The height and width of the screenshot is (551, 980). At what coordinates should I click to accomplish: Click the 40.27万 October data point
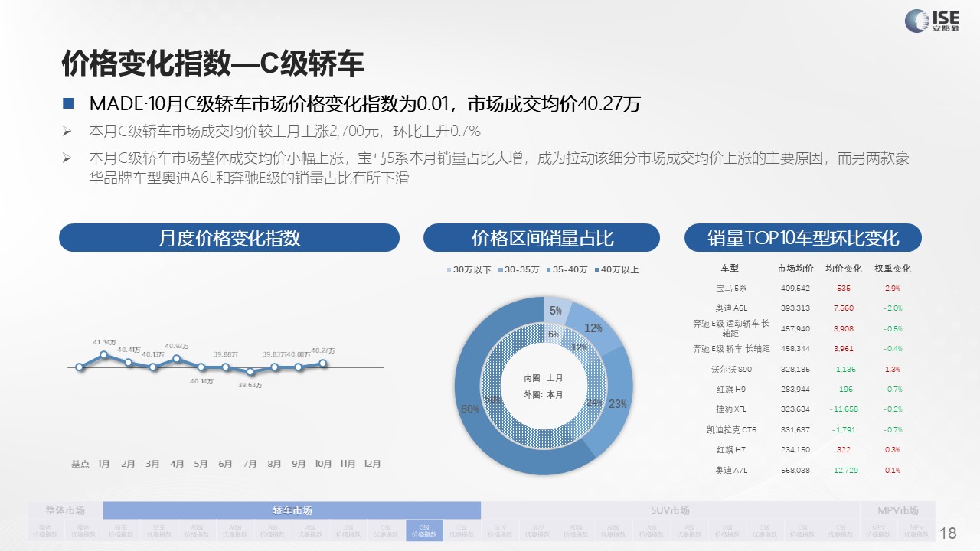(x=323, y=364)
